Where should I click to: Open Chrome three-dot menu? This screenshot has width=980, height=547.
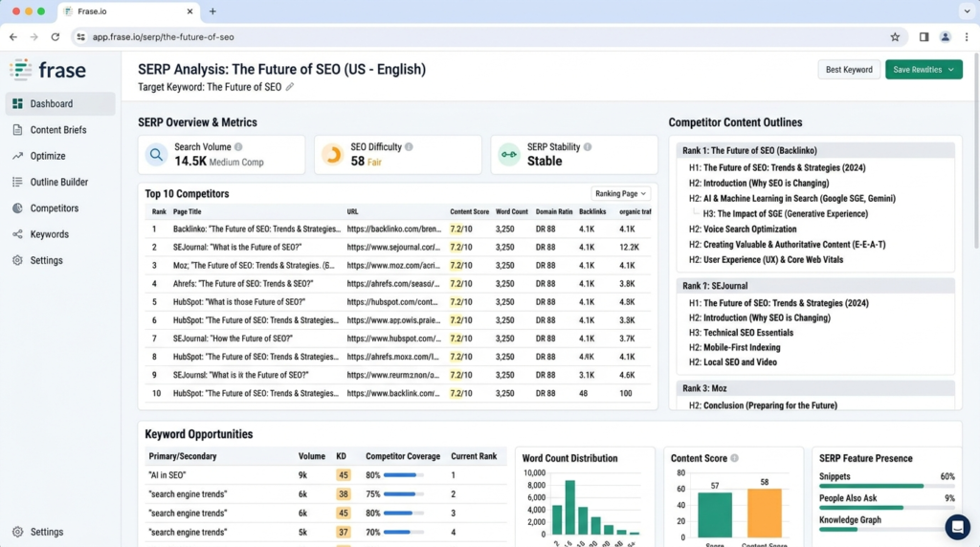click(x=967, y=37)
